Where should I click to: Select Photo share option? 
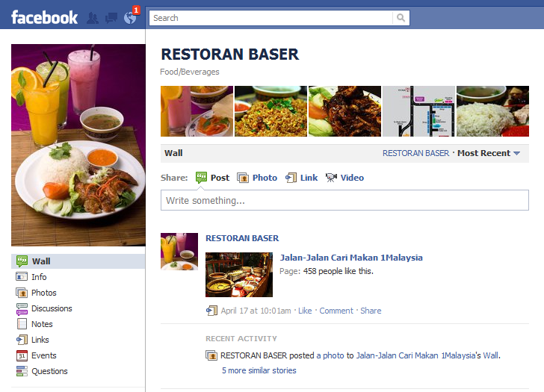(265, 178)
